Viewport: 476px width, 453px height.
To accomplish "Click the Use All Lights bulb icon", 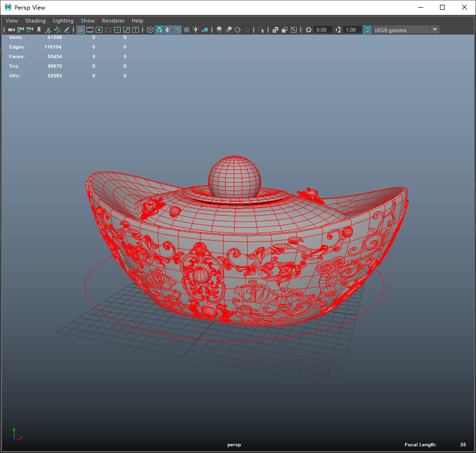I will click(196, 30).
